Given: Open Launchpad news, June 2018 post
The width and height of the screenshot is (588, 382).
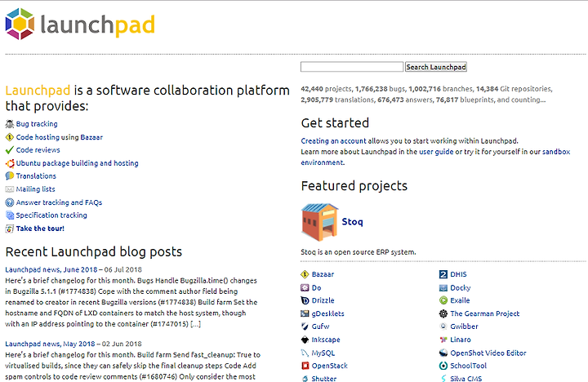Looking at the screenshot, I should coord(51,269).
